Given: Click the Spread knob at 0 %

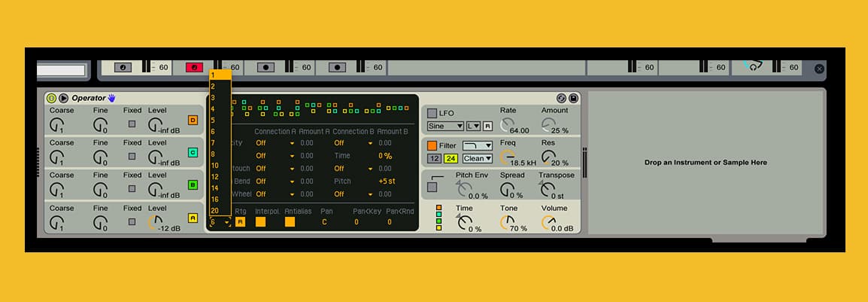Looking at the screenshot, I should [507, 190].
